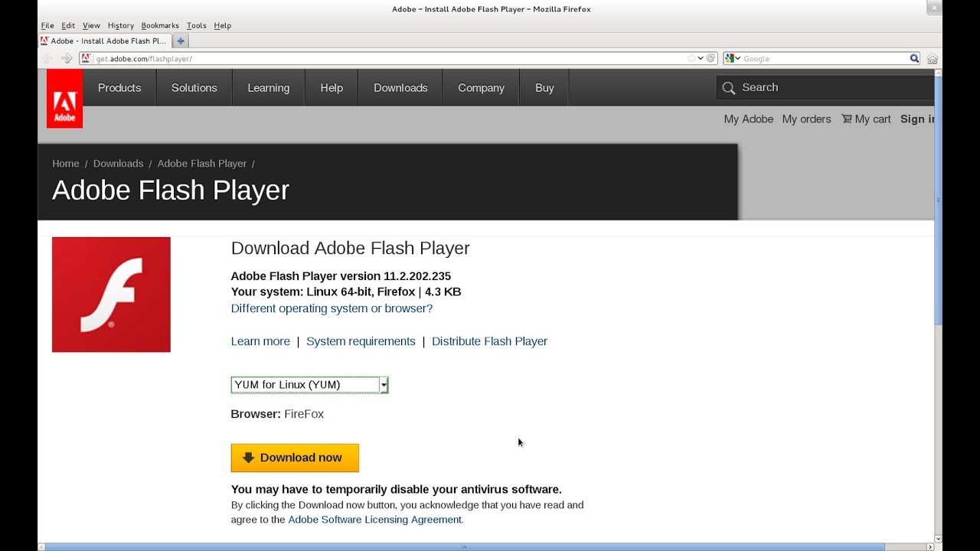The height and width of the screenshot is (551, 980).
Task: Click Different operating system or browser link
Action: (x=332, y=308)
